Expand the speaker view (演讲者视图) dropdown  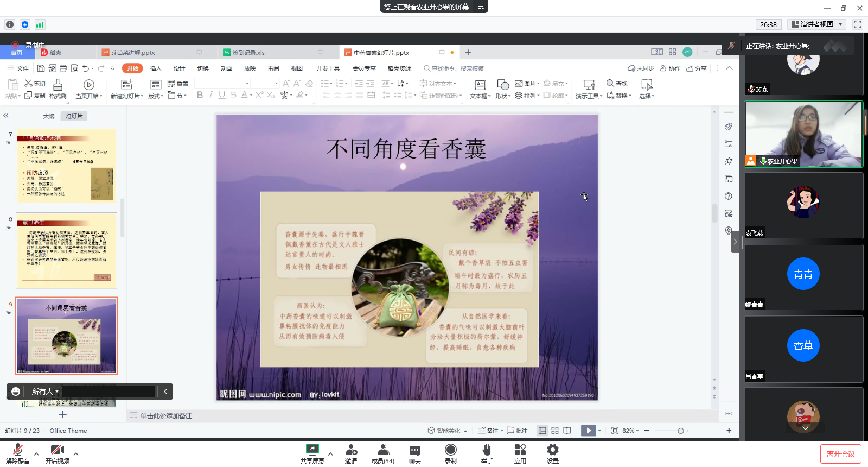coord(840,24)
